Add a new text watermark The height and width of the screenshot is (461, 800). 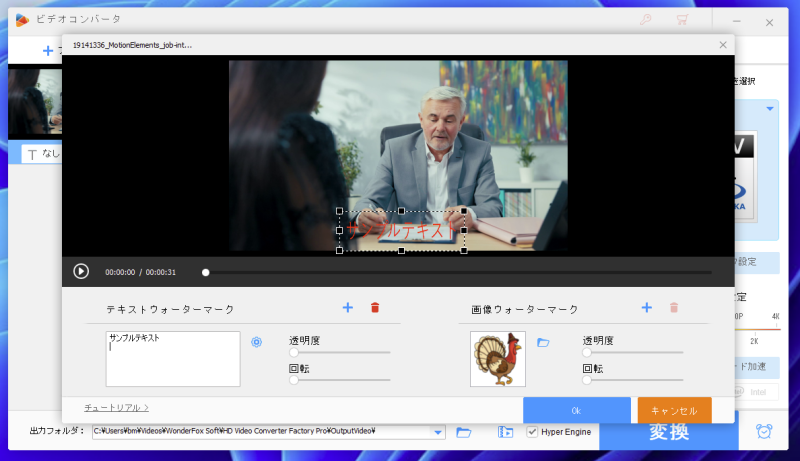(x=347, y=308)
